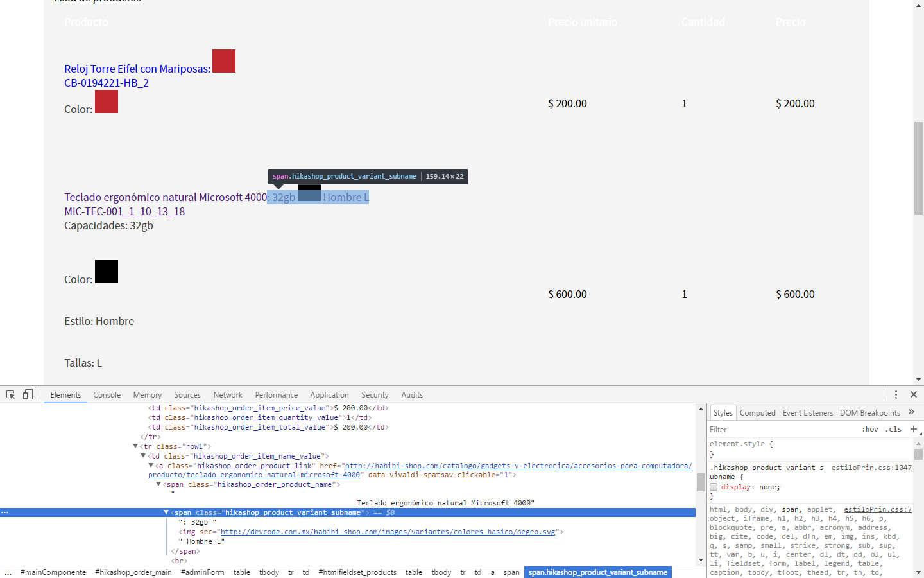Viewport: 924px width, 578px height.
Task: Click the $ 200.00 total price cell
Action: coord(795,103)
